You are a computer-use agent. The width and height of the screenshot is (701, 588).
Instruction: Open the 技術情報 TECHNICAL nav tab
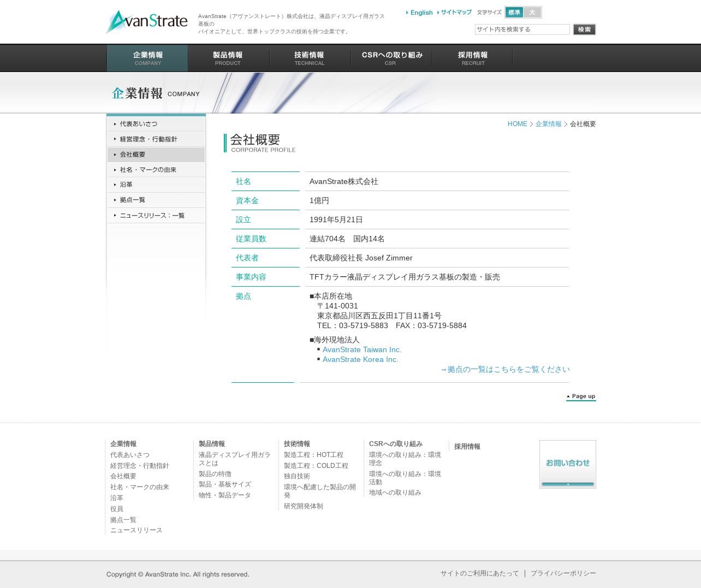(310, 58)
